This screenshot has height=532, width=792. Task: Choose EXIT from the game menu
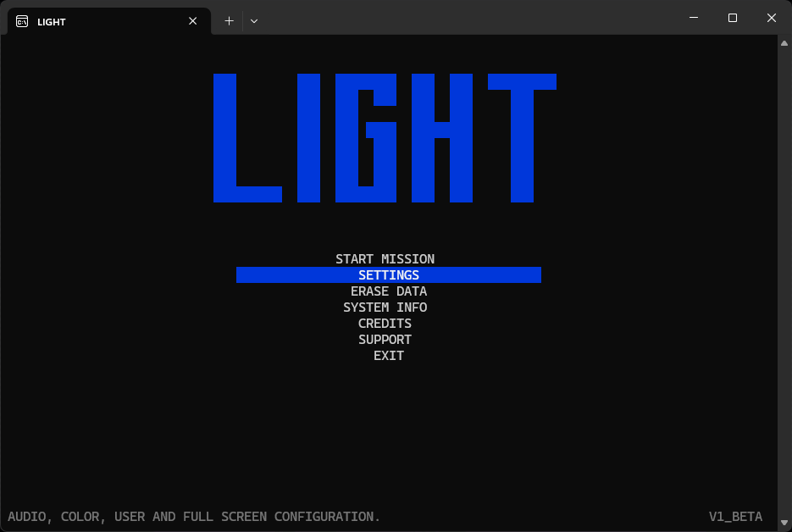tap(389, 356)
